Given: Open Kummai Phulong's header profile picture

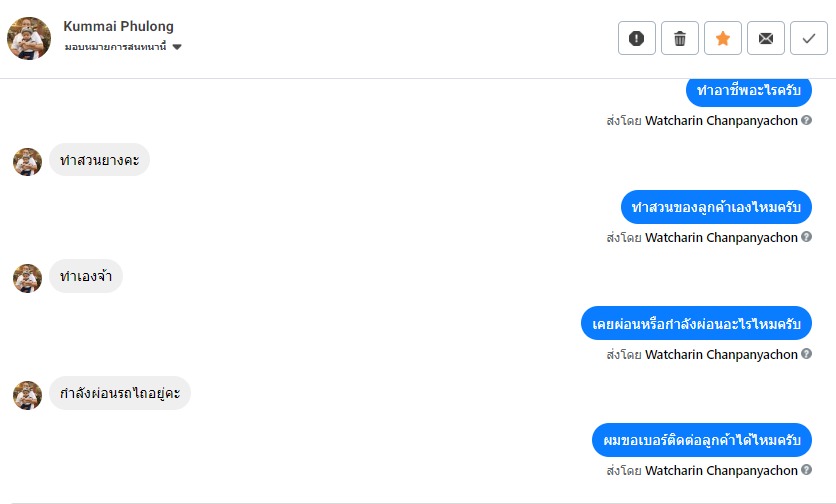Looking at the screenshot, I should click(29, 38).
